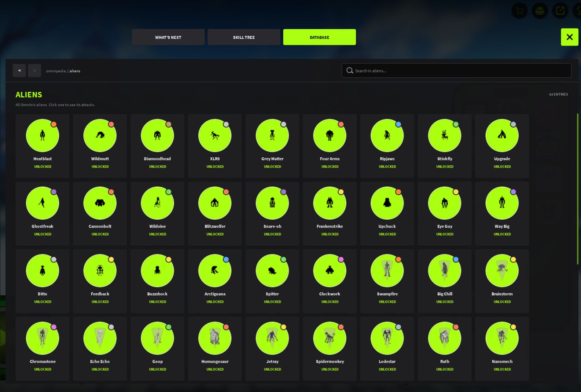Screen dimensions: 581x392
Task: Close the database panel with X
Action: pos(570,37)
